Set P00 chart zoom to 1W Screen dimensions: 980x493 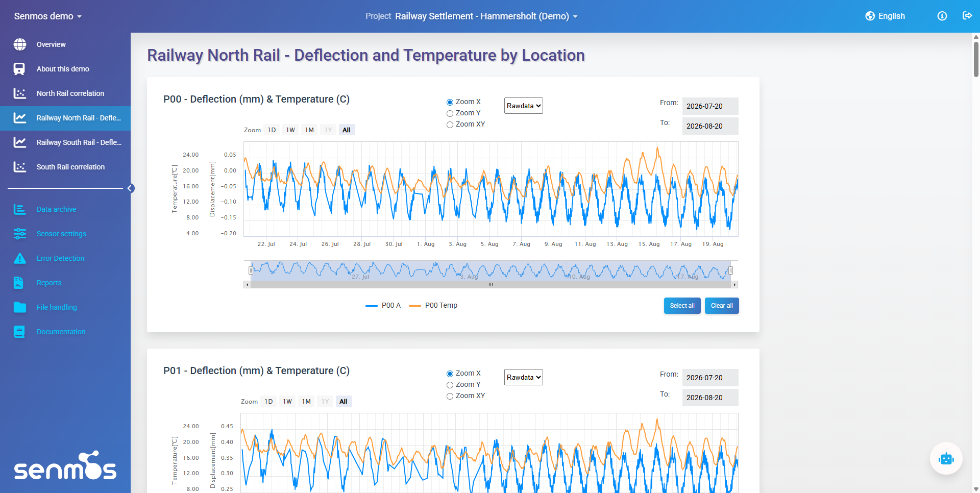290,130
